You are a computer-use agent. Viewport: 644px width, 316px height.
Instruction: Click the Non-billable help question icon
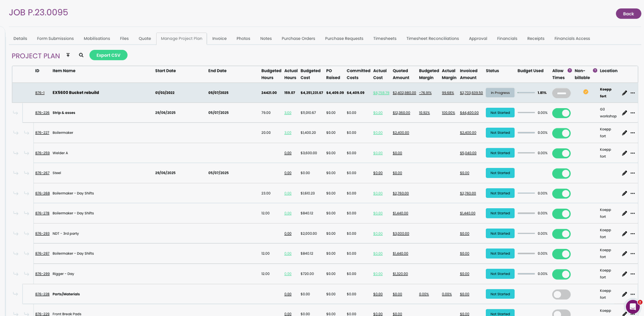tap(595, 70)
